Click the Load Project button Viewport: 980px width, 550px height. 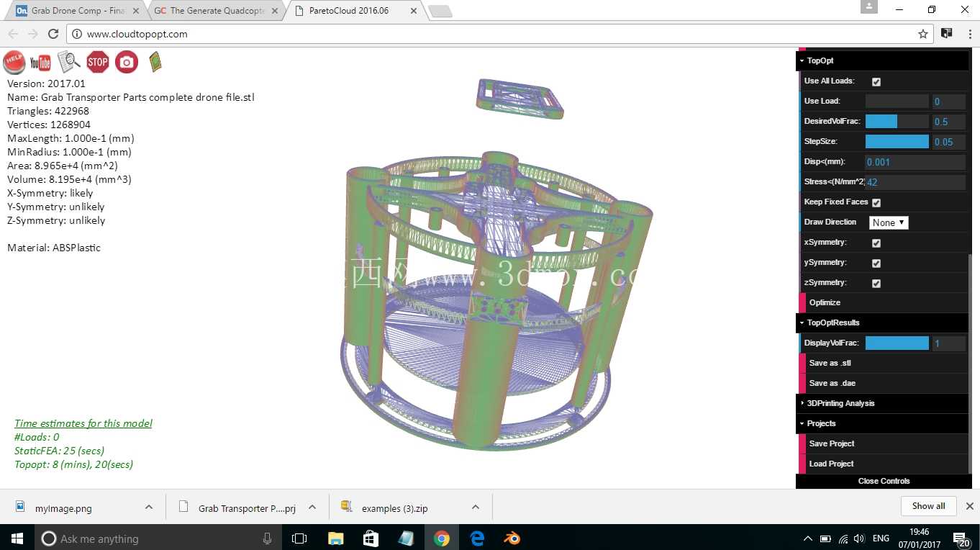point(884,464)
